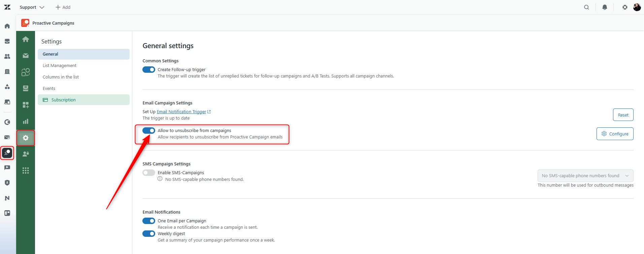Open the layout panel icon at sidebar bottom
The image size is (644, 254).
[7, 213]
